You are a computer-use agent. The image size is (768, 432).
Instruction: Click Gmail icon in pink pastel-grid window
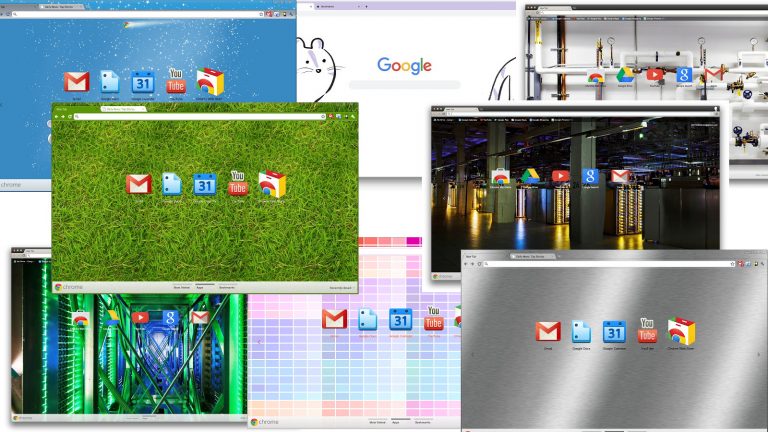[x=334, y=318]
